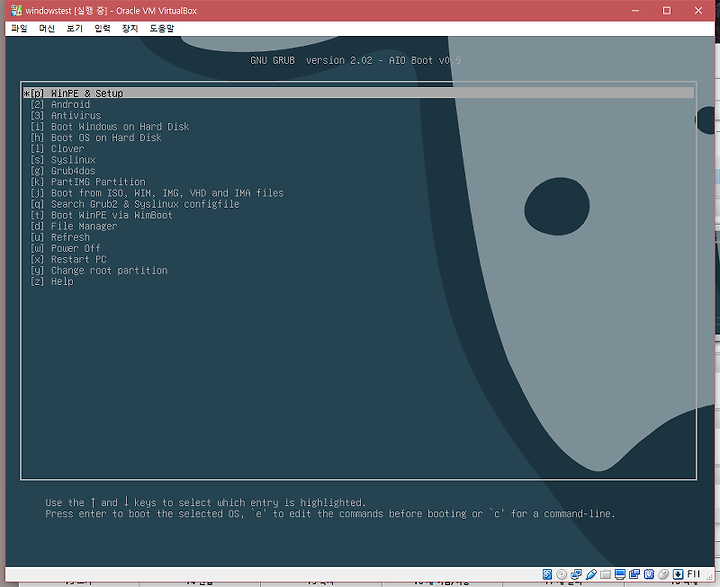Minimize the VirtualBox window
The height and width of the screenshot is (587, 720).
pos(636,10)
